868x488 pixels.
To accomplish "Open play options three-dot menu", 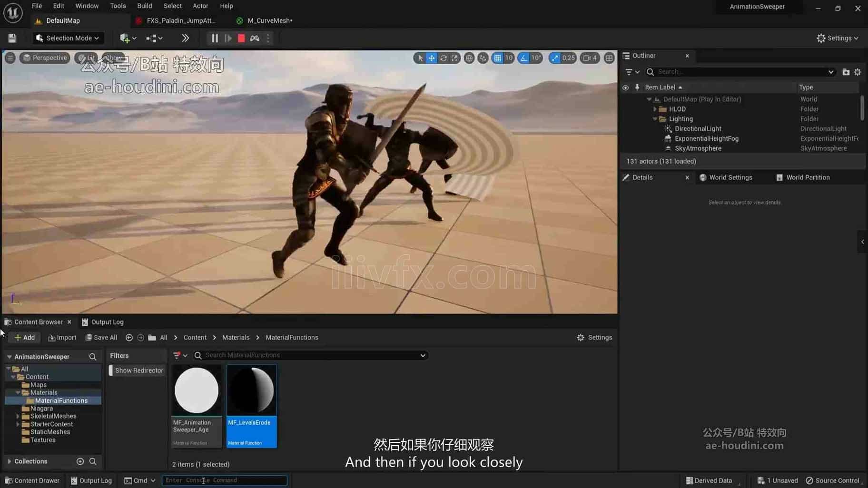I will click(268, 38).
